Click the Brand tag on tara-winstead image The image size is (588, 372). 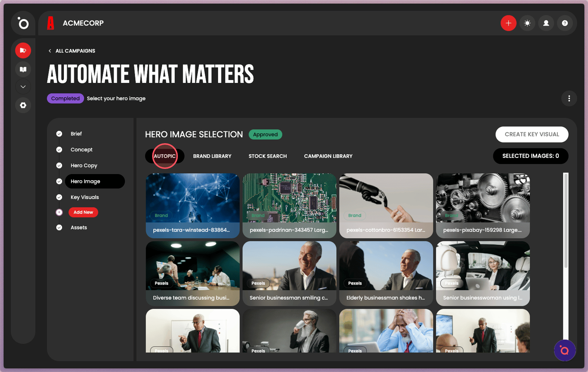coord(161,216)
